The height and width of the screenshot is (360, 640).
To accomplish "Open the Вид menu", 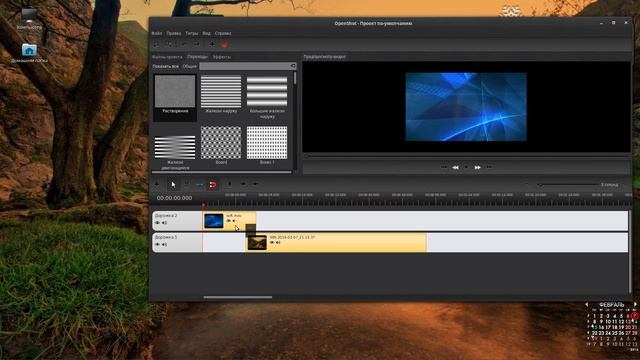I will click(207, 33).
